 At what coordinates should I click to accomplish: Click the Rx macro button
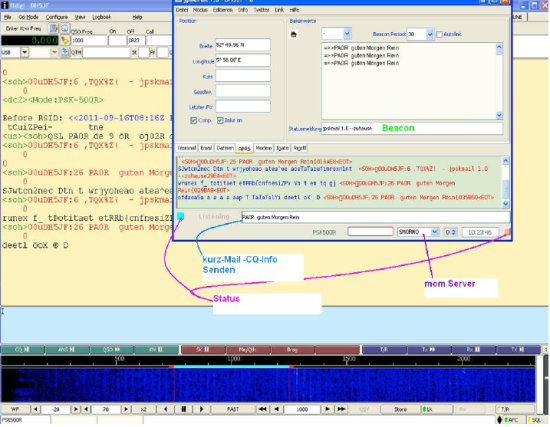(x=474, y=349)
